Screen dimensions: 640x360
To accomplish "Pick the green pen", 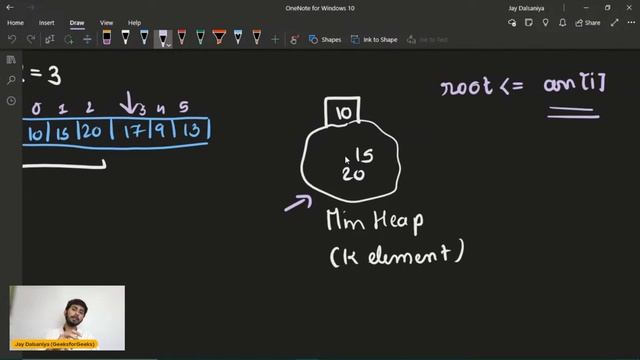I will click(x=200, y=38).
